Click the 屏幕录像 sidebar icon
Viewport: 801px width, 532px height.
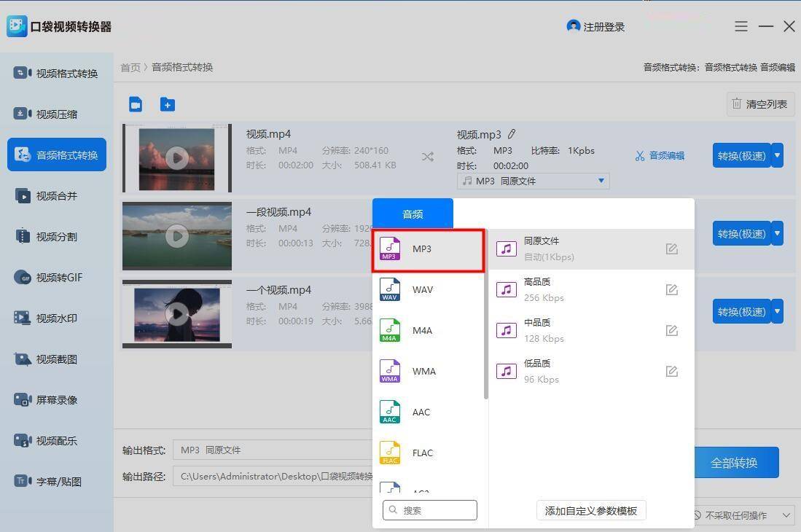click(23, 400)
